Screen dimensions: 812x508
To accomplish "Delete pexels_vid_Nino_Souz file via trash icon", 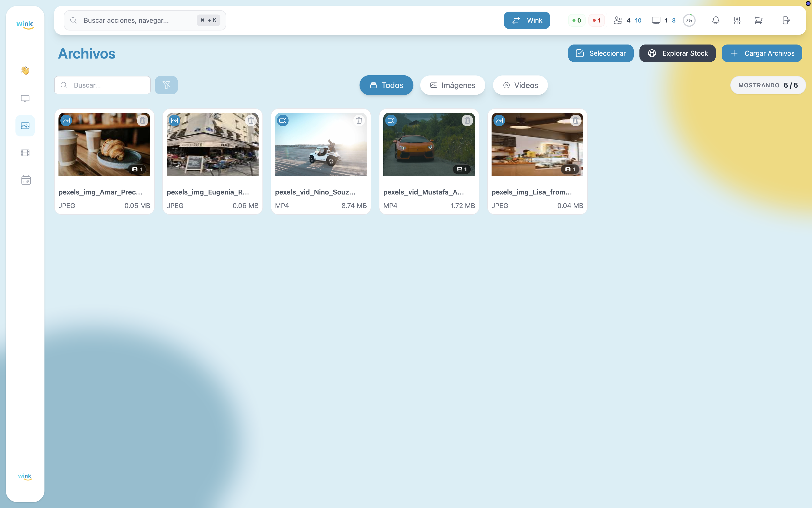I will click(x=359, y=120).
